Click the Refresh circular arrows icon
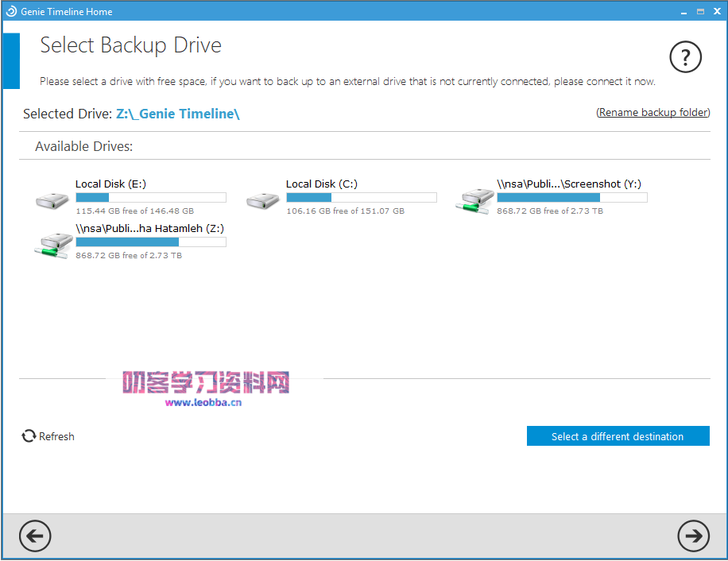Image resolution: width=728 pixels, height=561 pixels. pos(29,435)
